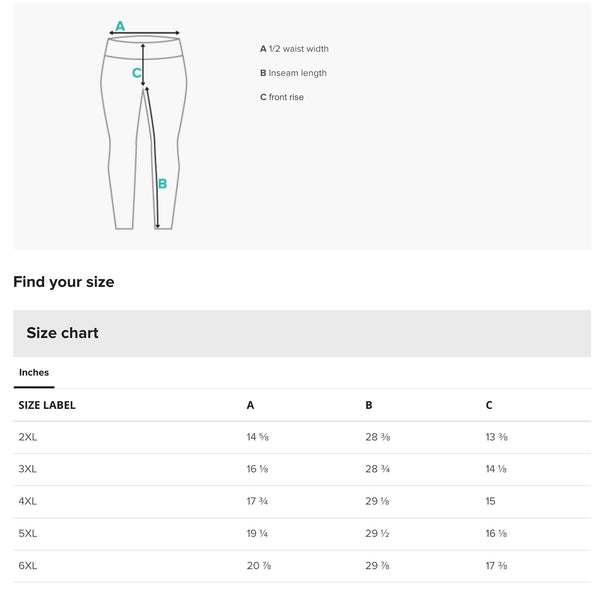The image size is (600, 600).
Task: Click the 'front rise' legend entry
Action: [x=282, y=97]
